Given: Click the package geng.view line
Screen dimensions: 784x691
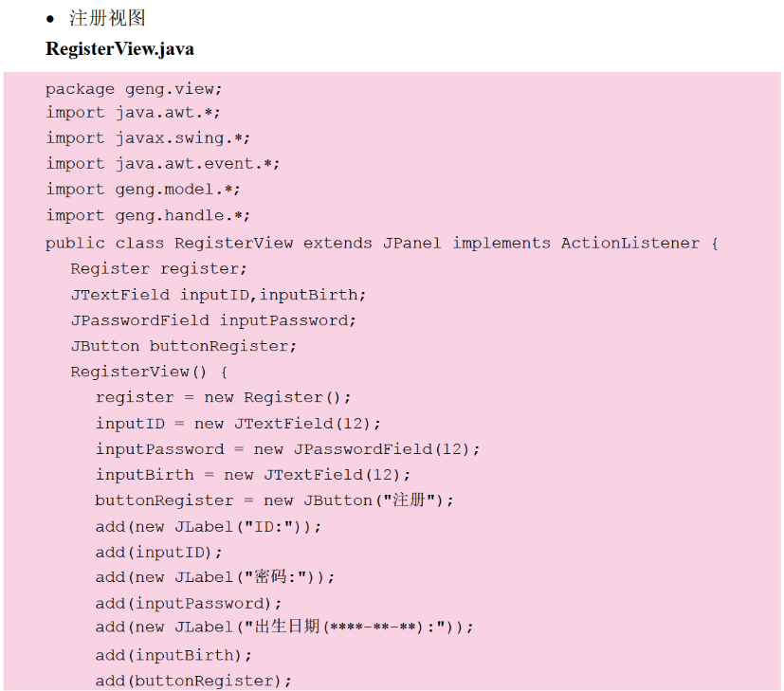Looking at the screenshot, I should click(134, 89).
